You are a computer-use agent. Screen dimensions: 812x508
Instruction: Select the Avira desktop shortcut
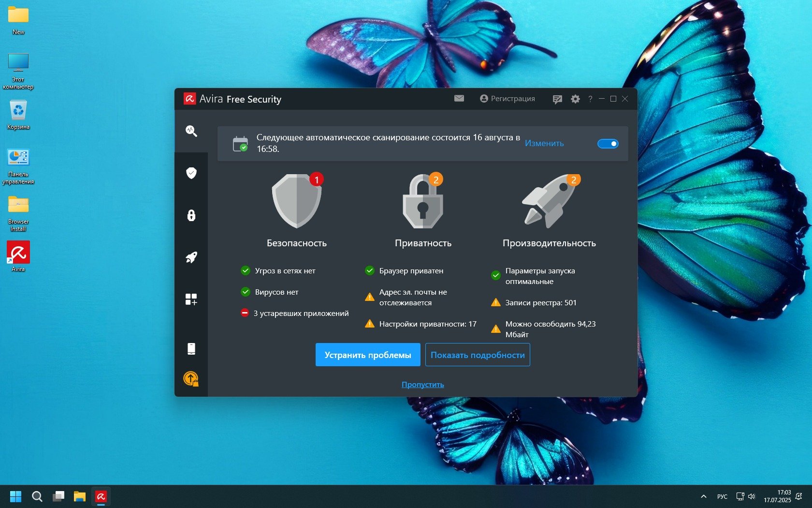pyautogui.click(x=18, y=256)
